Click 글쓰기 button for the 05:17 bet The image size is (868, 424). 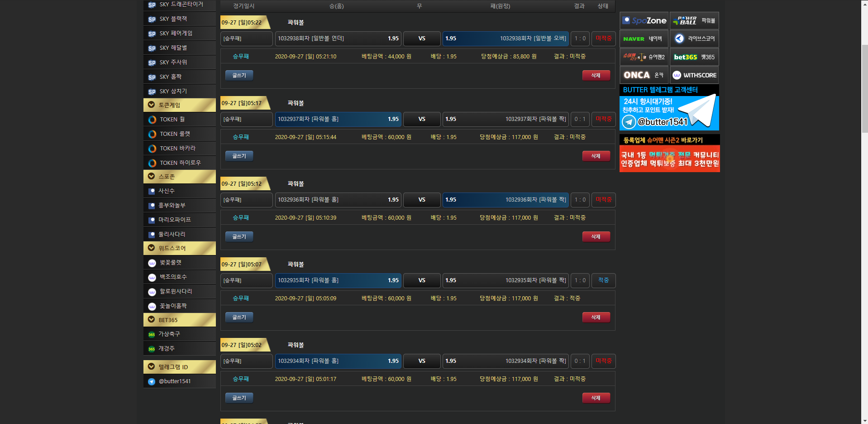pos(239,156)
